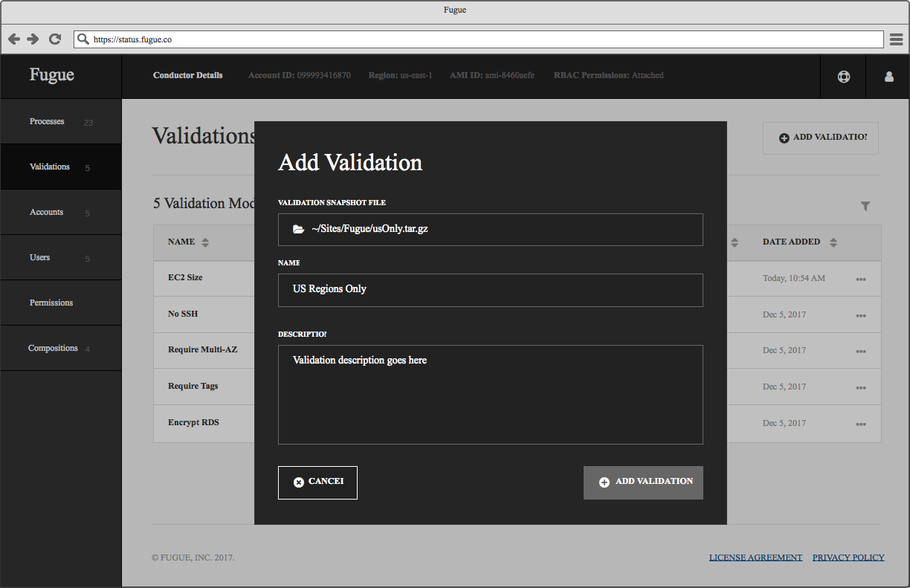The height and width of the screenshot is (588, 910).
Task: Open the PRIVACY POLICY link
Action: point(848,557)
